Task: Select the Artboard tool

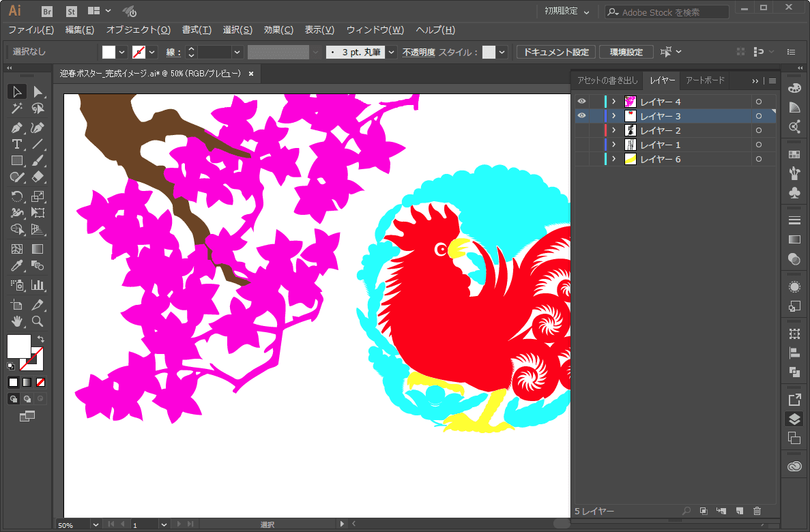Action: (x=16, y=305)
